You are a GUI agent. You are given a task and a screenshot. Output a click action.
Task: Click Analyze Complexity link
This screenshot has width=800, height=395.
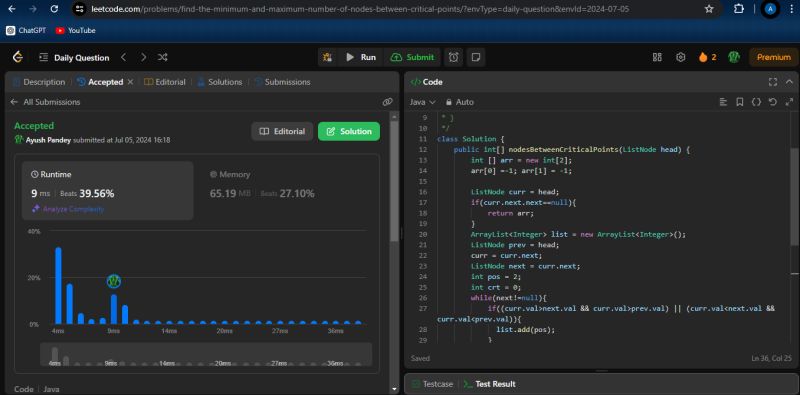tap(68, 209)
